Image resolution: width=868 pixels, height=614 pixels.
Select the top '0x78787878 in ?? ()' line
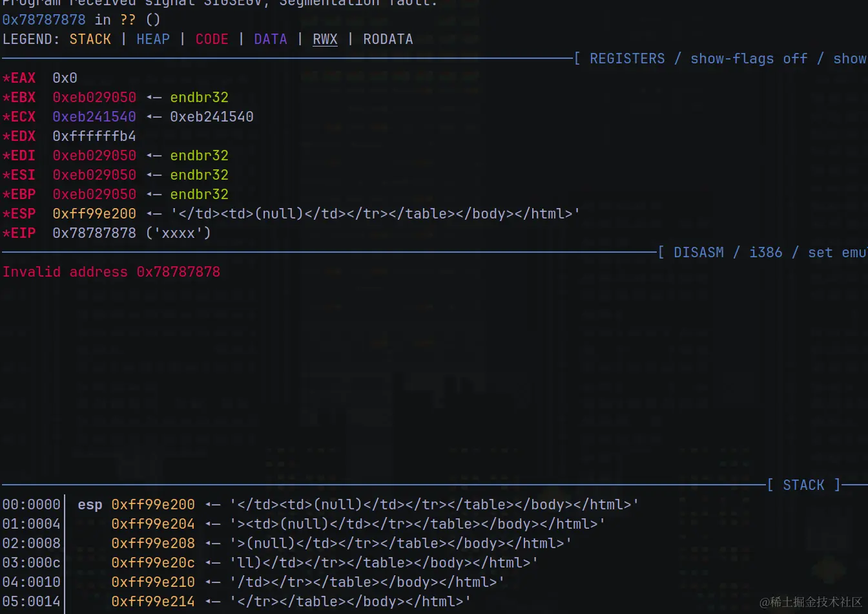pos(81,20)
